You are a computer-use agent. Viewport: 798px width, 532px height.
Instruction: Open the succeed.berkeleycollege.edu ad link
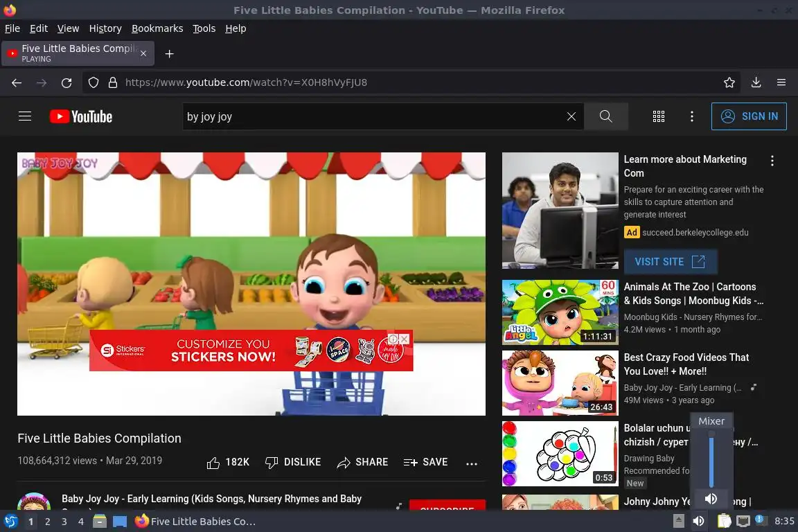(x=695, y=232)
